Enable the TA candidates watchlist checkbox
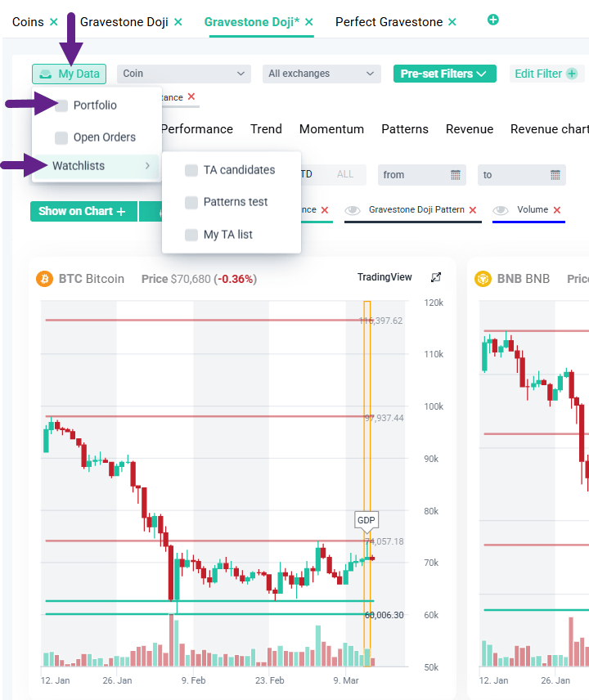This screenshot has height=700, width=589. pos(191,170)
